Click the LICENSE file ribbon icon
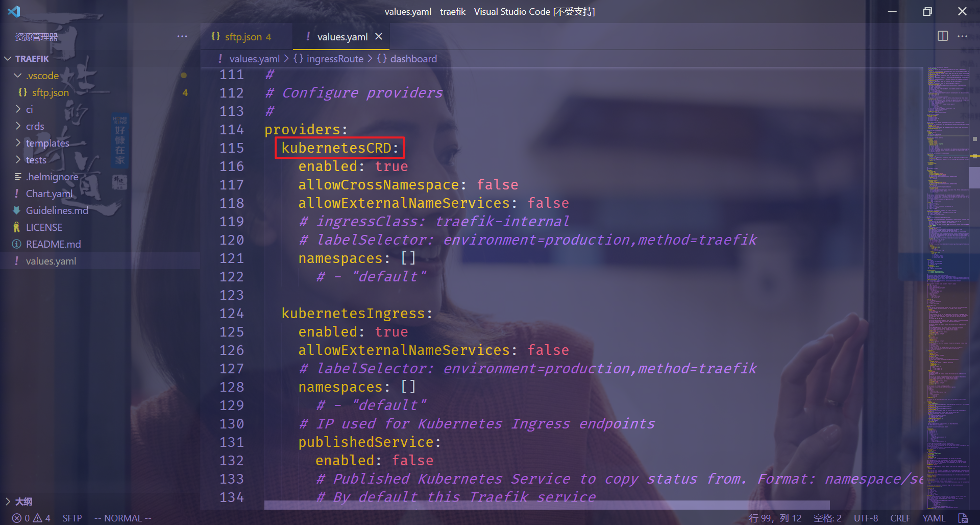This screenshot has height=525, width=980. click(17, 227)
